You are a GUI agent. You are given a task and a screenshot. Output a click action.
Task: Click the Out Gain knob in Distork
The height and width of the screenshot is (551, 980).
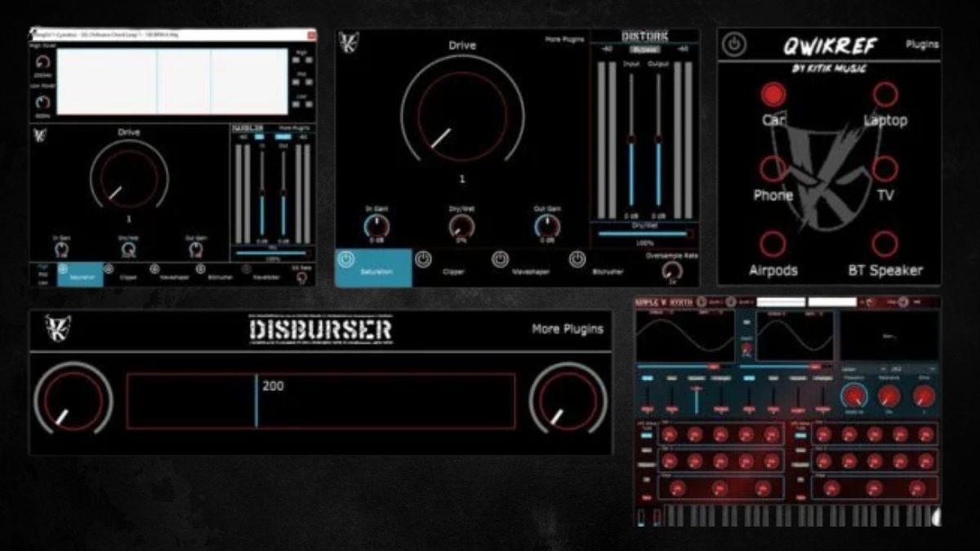(x=547, y=226)
